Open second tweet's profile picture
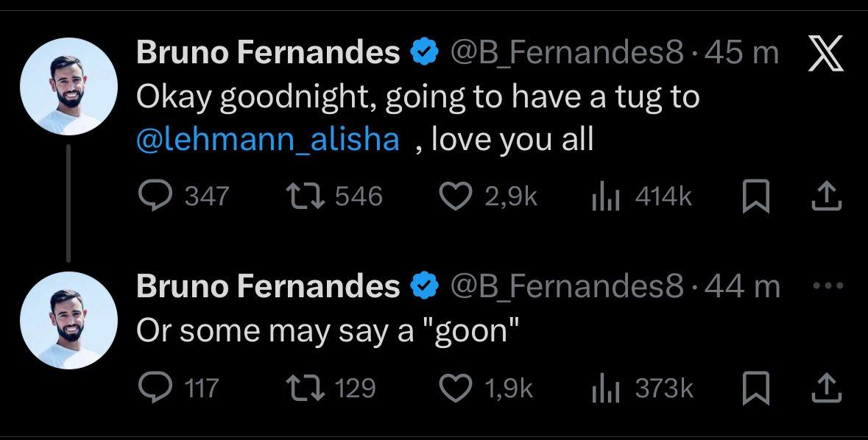The height and width of the screenshot is (440, 868). (68, 322)
